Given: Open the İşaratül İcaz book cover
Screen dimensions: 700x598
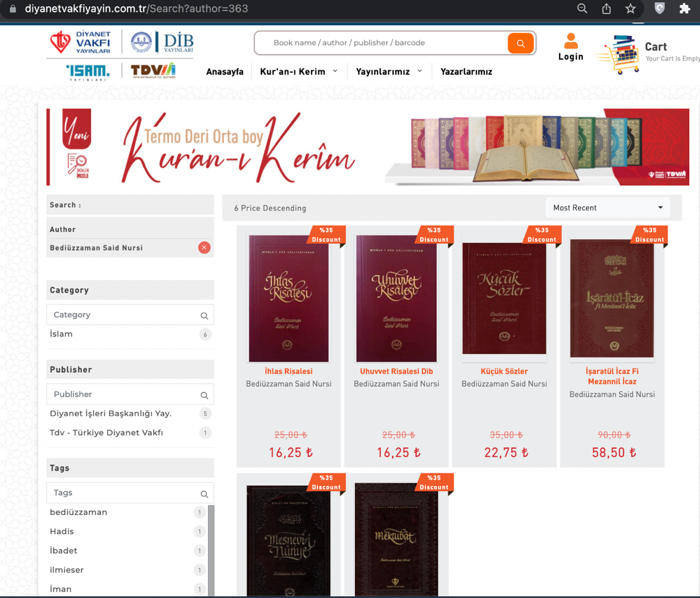Looking at the screenshot, I should coord(612,298).
